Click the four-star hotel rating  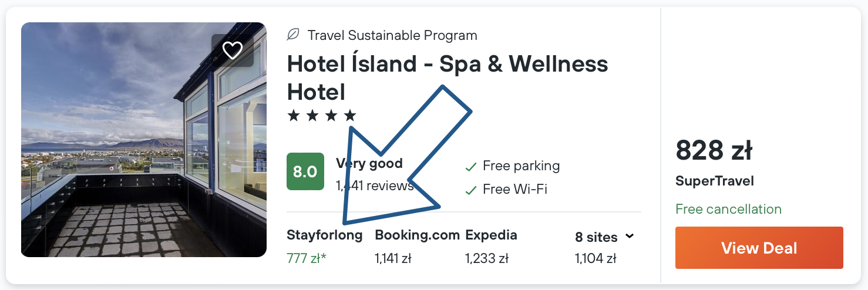321,116
